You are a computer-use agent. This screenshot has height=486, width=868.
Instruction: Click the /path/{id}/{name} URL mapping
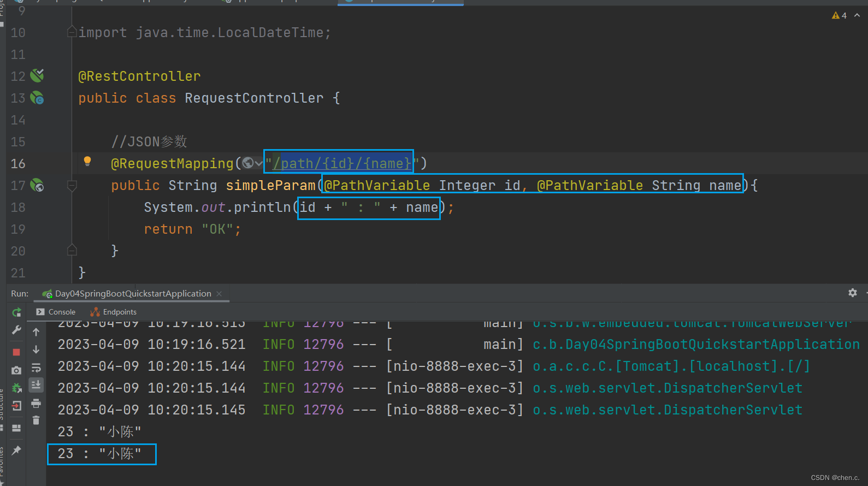click(x=342, y=163)
